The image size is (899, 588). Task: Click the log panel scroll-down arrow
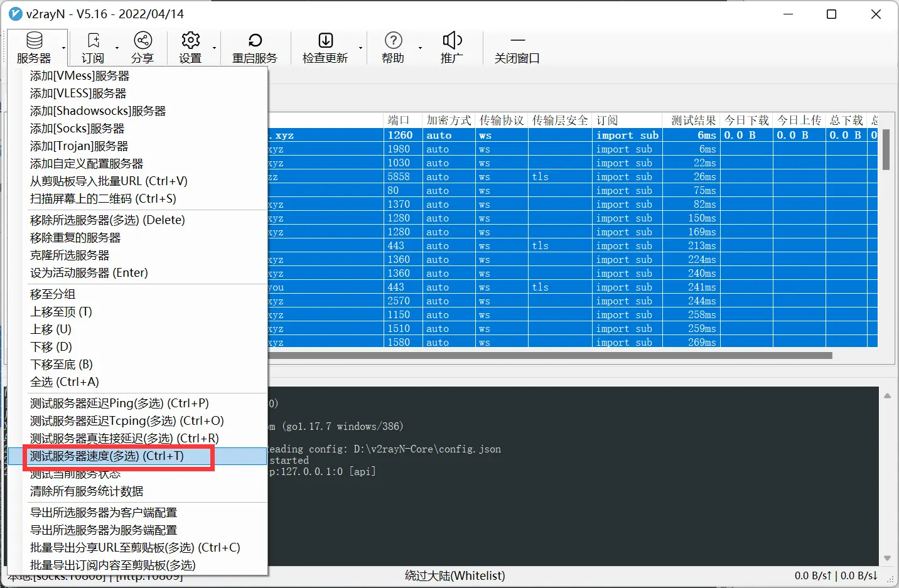tap(887, 558)
